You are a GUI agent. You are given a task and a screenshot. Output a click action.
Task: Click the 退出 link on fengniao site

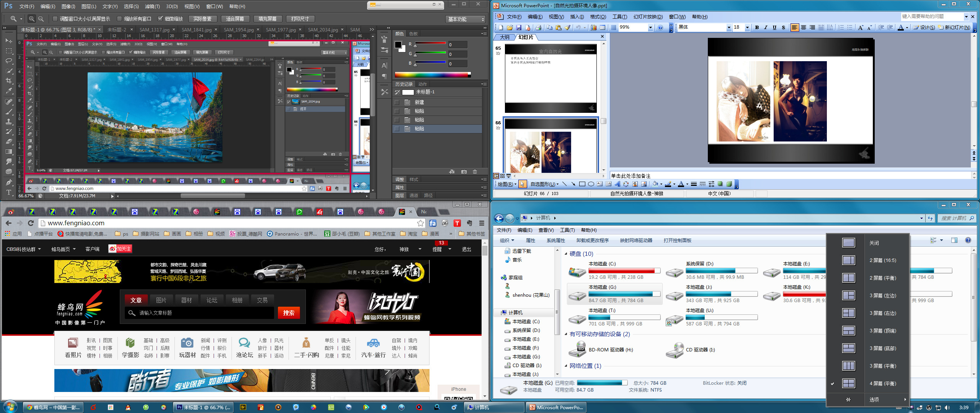(466, 249)
